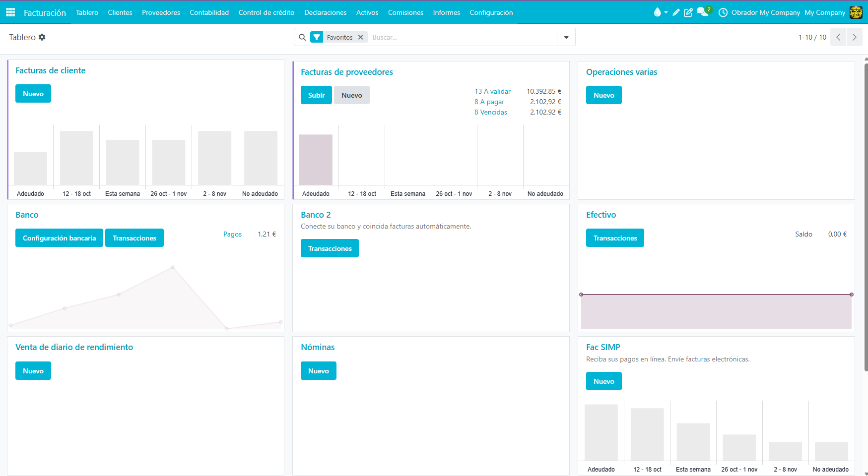Click the Tablero settings gear icon
The height and width of the screenshot is (476, 868).
[x=42, y=37]
